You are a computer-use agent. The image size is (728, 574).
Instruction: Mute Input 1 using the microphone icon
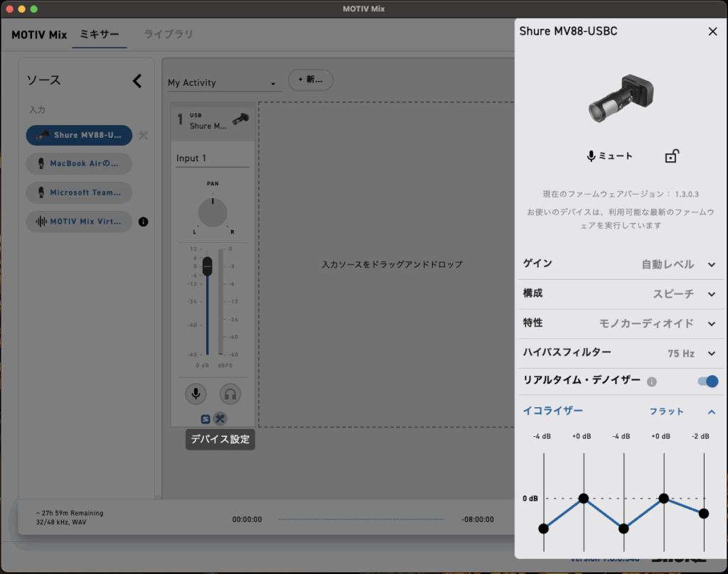coord(196,394)
